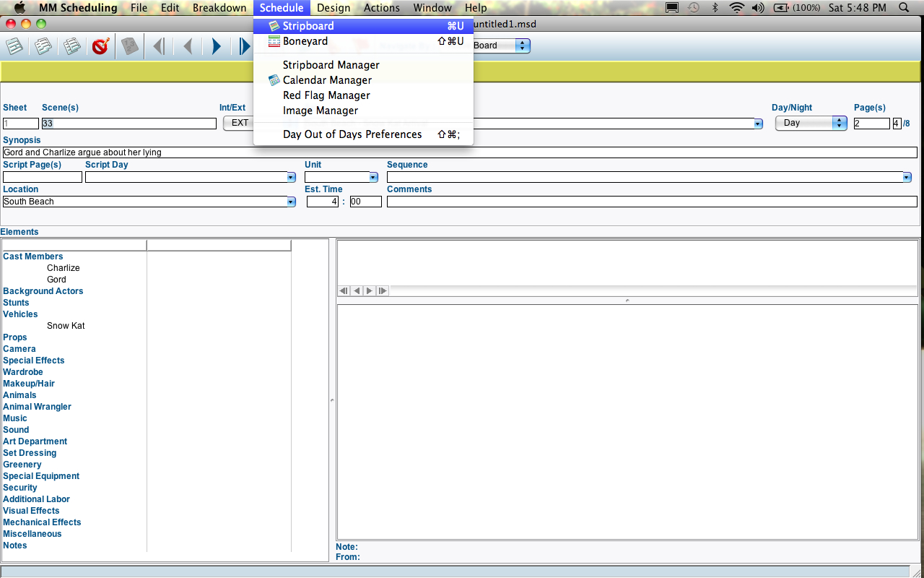Choose Calendar Manager in the Schedule menu
This screenshot has width=924, height=578.
click(327, 80)
